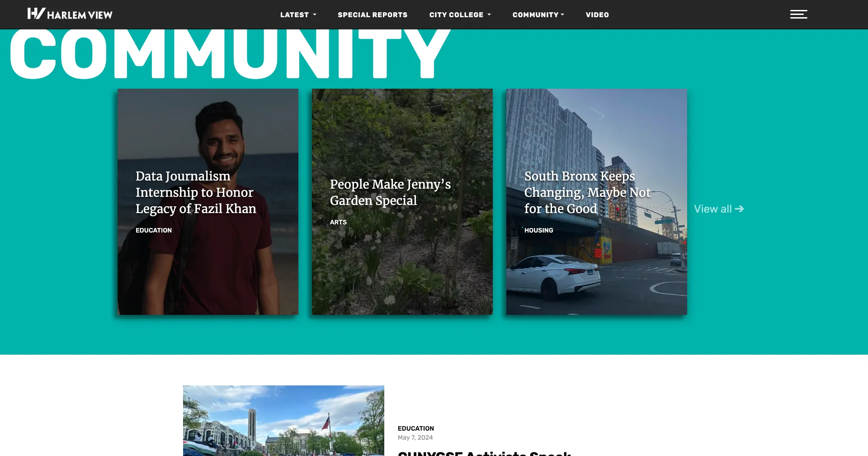Expand the Latest dropdown menu
Viewport: 868px width, 456px height.
click(x=298, y=15)
